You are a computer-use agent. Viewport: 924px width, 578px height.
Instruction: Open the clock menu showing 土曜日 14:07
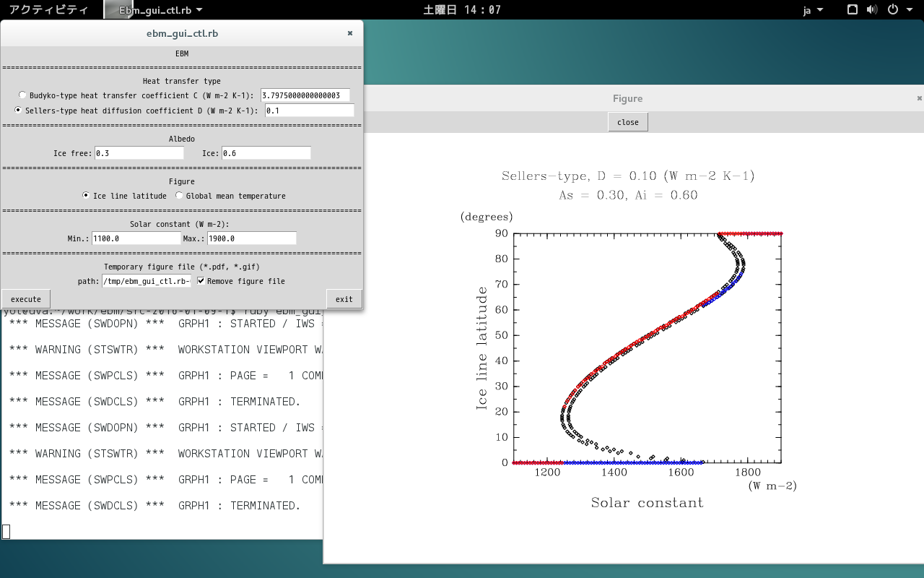pos(461,10)
